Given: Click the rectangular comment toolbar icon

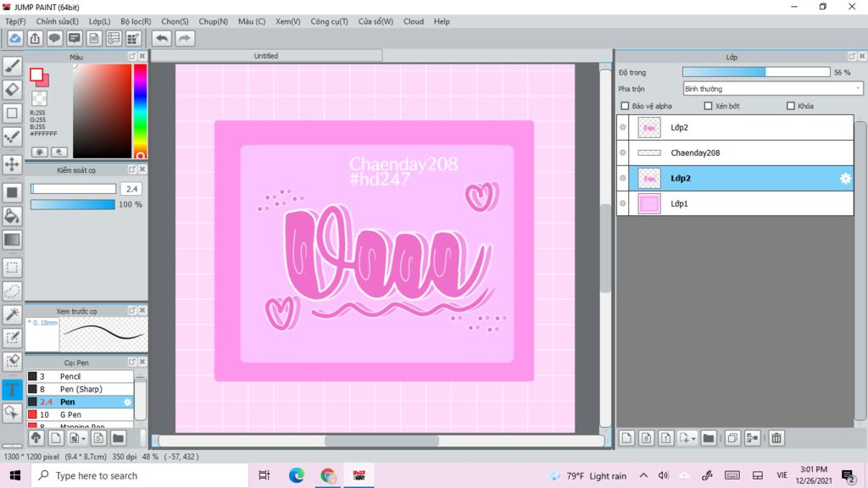Looking at the screenshot, I should tap(75, 38).
